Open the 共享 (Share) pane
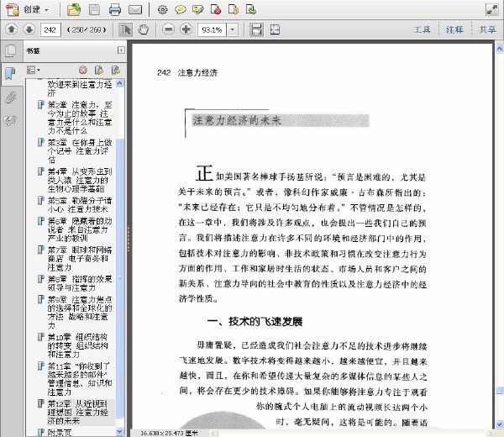Image resolution: width=504 pixels, height=437 pixels. [x=487, y=29]
